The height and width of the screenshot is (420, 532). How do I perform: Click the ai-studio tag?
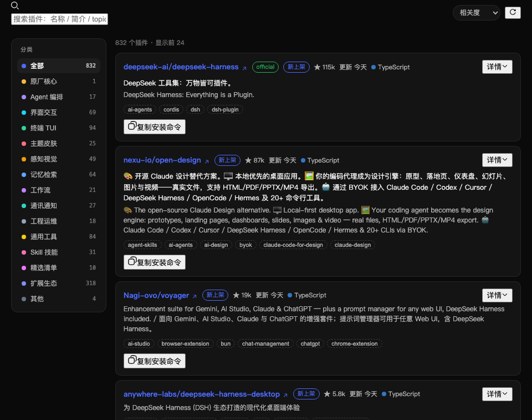coord(139,343)
